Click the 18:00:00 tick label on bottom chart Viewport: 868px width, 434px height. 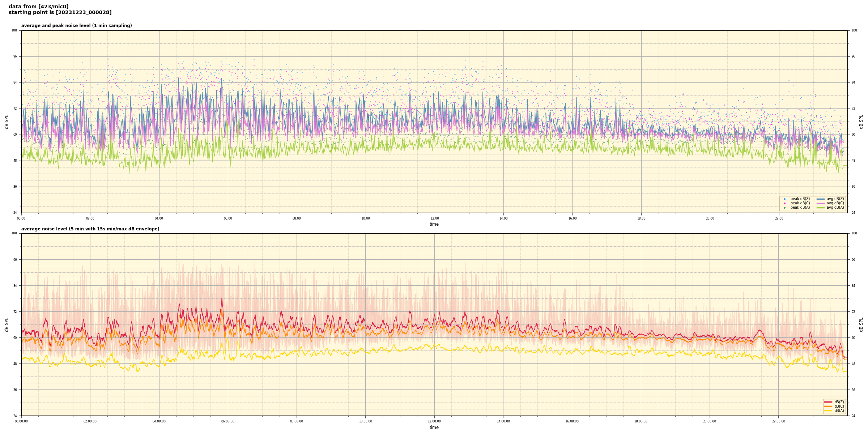click(641, 421)
